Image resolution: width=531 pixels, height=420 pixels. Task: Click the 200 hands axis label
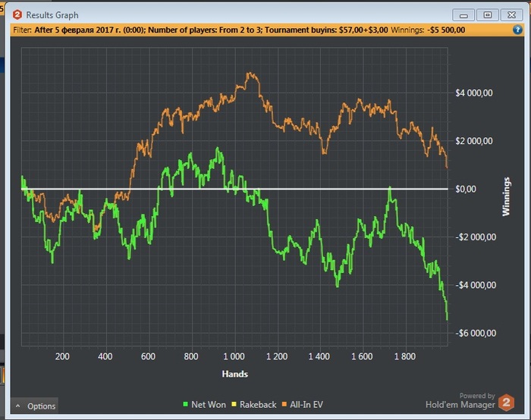pos(62,356)
